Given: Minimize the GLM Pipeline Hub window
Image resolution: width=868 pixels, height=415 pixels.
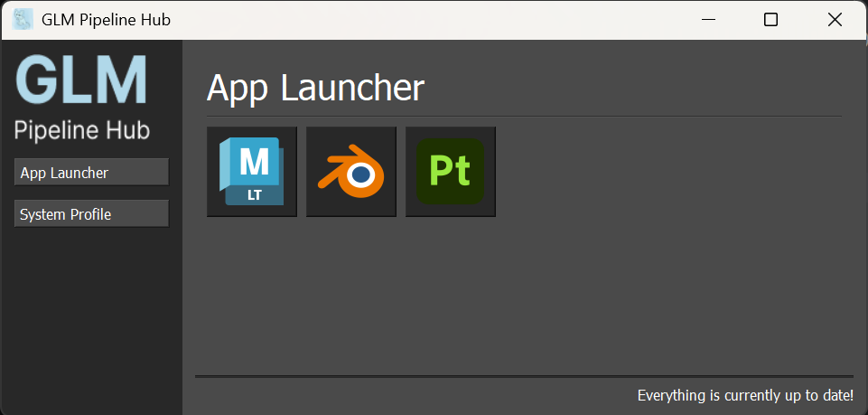Looking at the screenshot, I should tap(712, 19).
